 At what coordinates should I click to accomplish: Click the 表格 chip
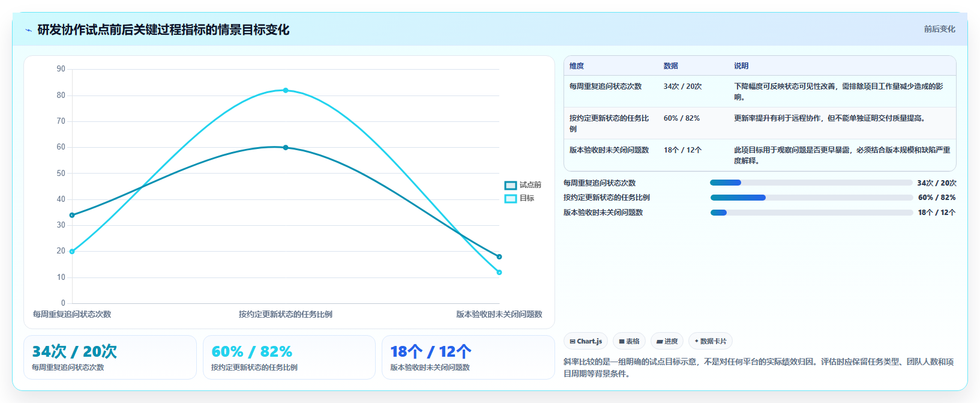[x=629, y=341]
